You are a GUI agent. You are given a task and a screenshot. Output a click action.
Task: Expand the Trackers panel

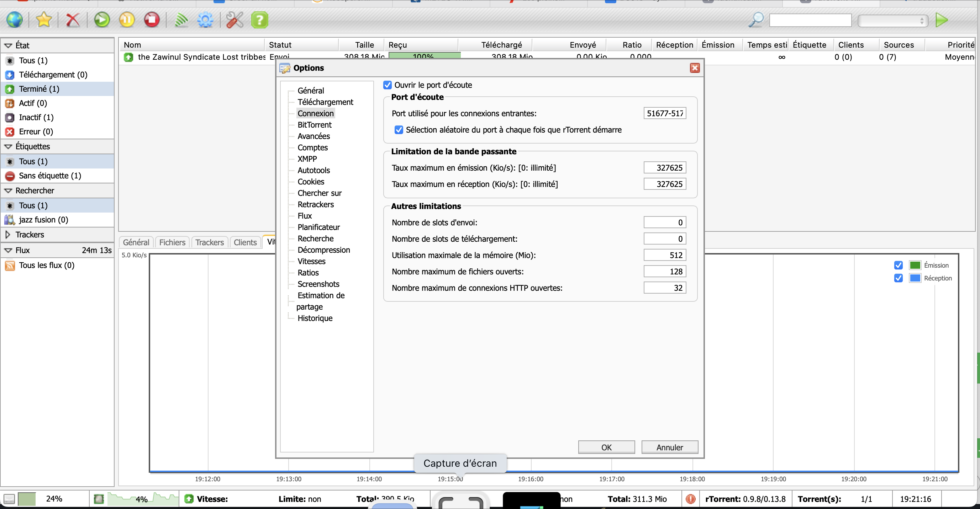pyautogui.click(x=8, y=235)
